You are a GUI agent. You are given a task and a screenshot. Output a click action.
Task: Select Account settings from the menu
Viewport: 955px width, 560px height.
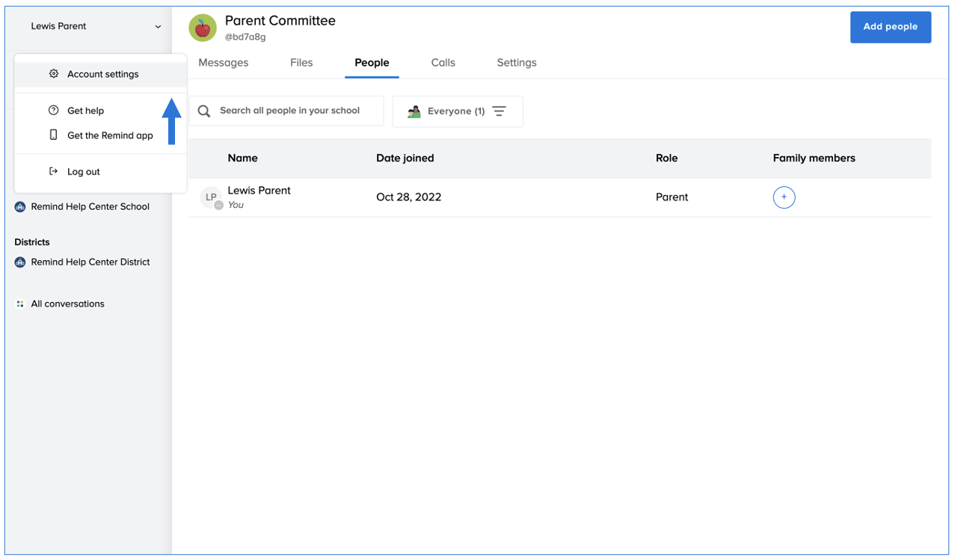tap(102, 74)
